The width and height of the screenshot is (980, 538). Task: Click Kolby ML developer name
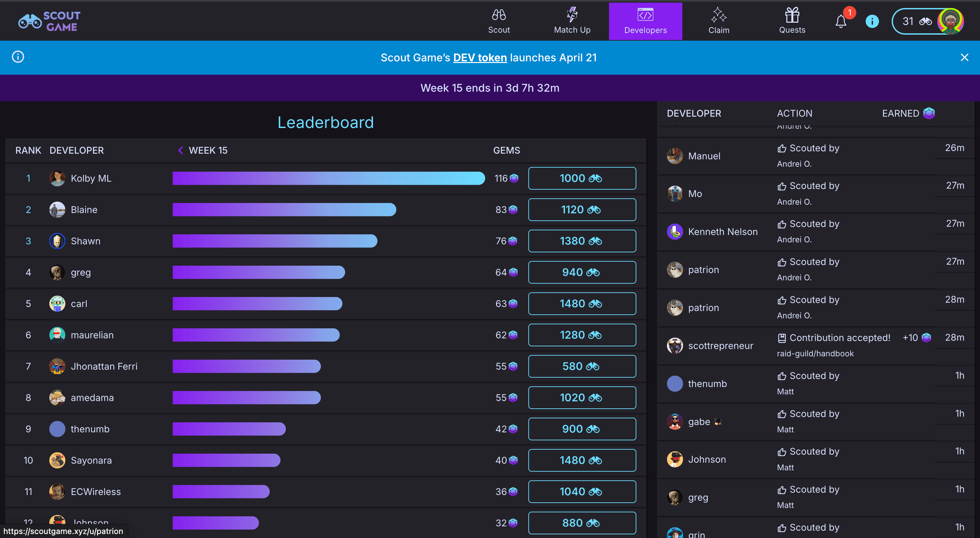pos(91,178)
